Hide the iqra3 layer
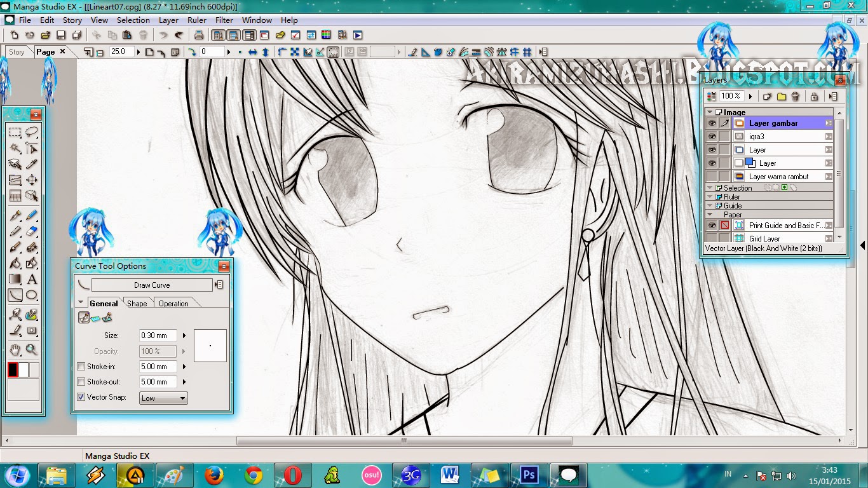The height and width of the screenshot is (488, 868). (712, 137)
